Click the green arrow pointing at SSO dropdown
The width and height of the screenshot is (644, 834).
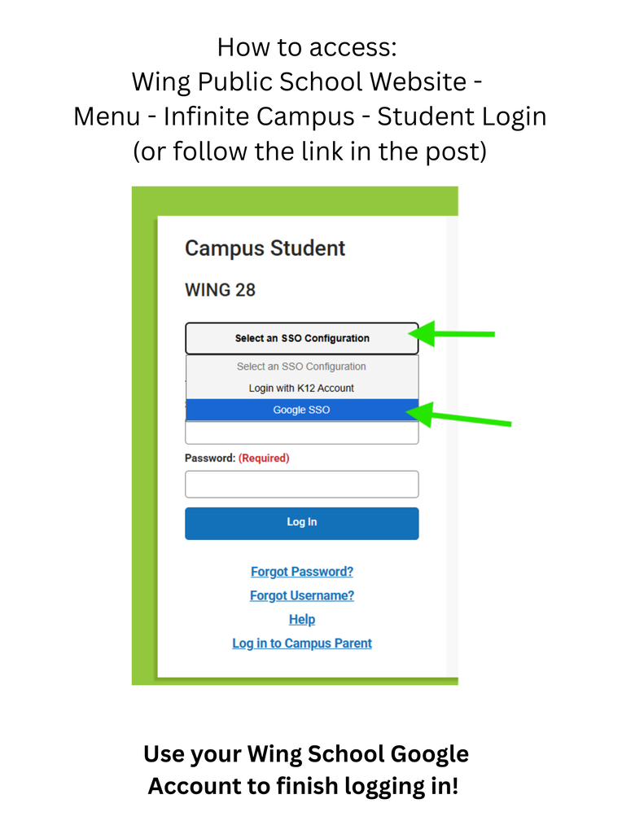452,334
